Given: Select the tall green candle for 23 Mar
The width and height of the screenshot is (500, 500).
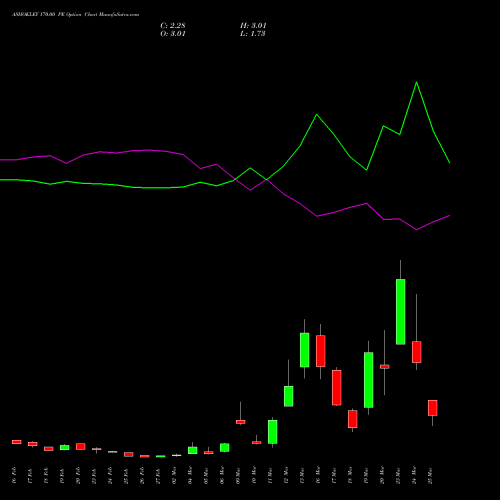Looking at the screenshot, I should [x=401, y=312].
